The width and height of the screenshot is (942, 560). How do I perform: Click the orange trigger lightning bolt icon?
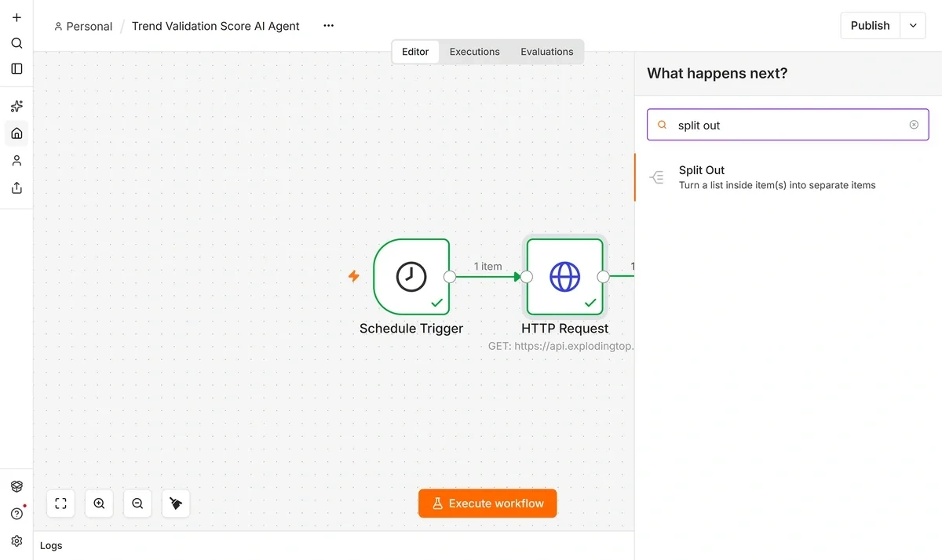pos(354,276)
